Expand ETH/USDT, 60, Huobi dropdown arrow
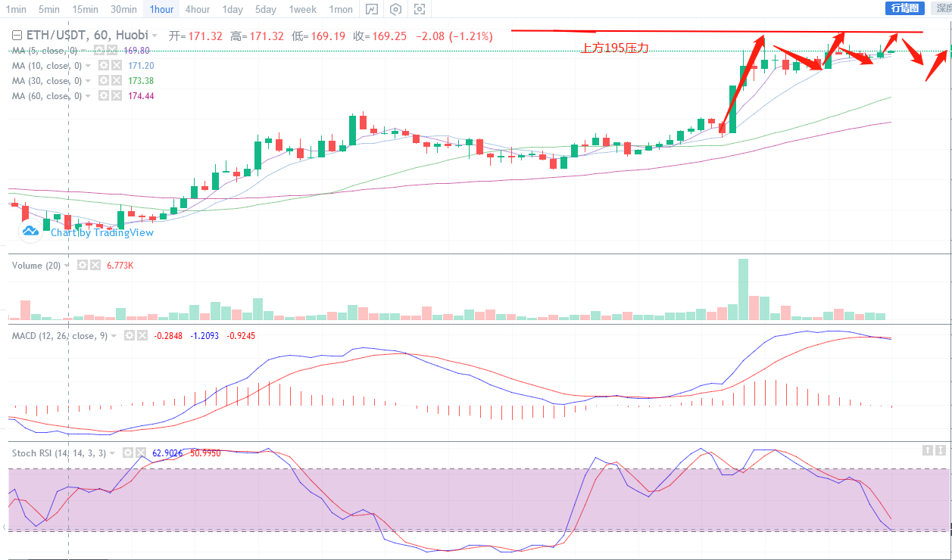This screenshot has height=560, width=952. (155, 36)
